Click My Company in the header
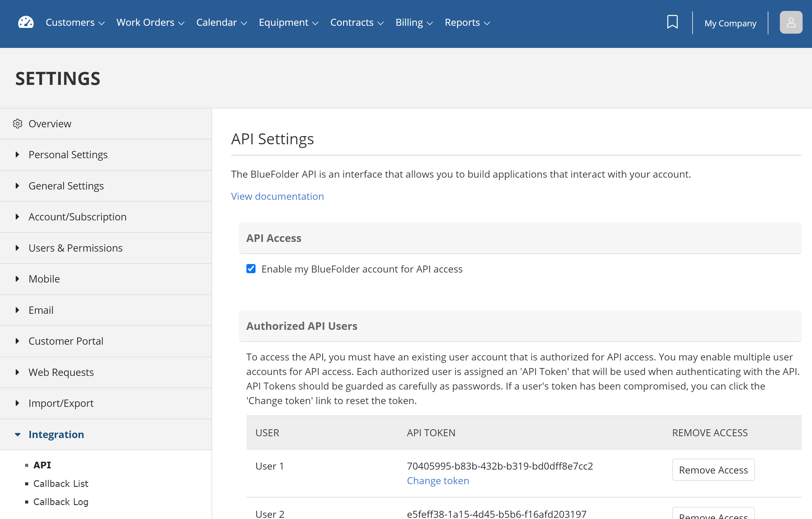Image resolution: width=812 pixels, height=519 pixels. 730,23
